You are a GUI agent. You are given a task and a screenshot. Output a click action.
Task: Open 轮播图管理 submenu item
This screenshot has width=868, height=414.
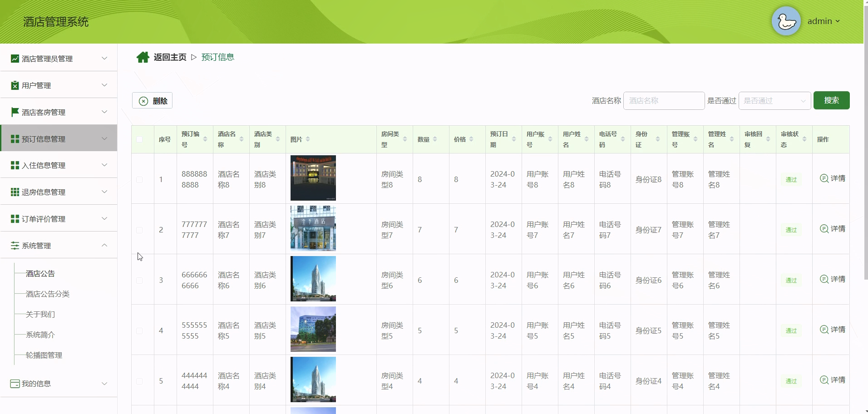44,355
